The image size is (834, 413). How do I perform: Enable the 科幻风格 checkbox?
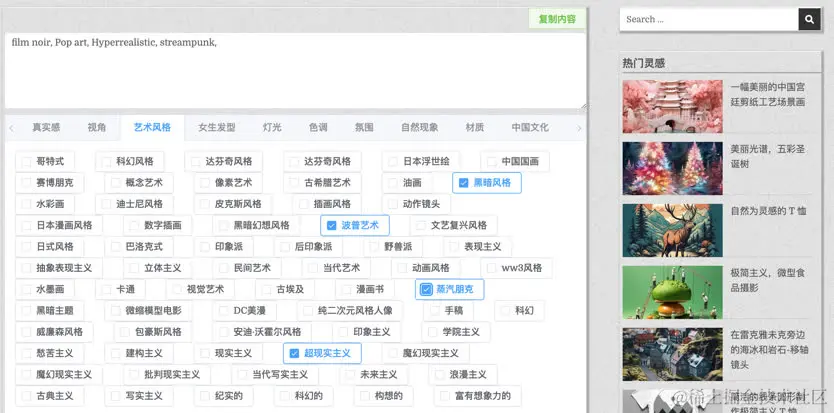click(106, 161)
